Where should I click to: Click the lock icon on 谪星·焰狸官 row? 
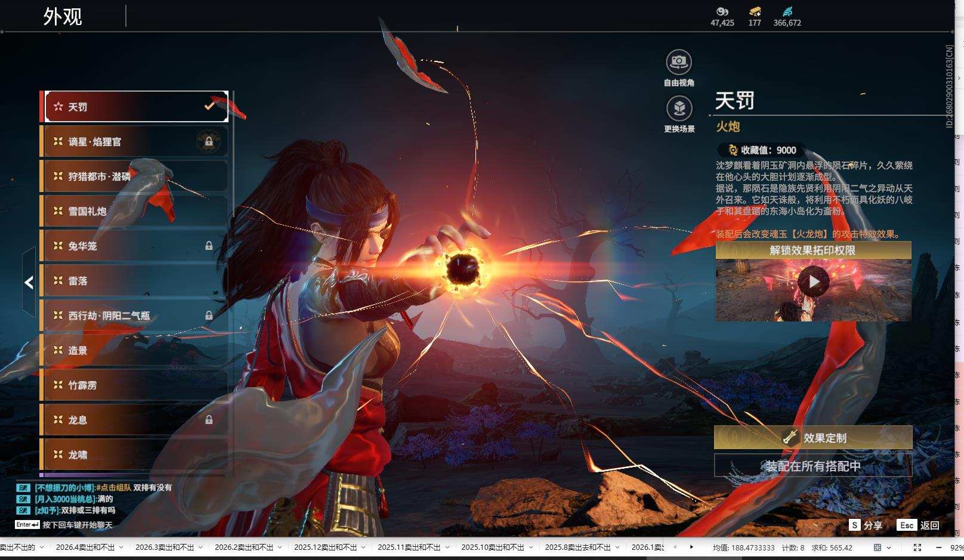209,141
